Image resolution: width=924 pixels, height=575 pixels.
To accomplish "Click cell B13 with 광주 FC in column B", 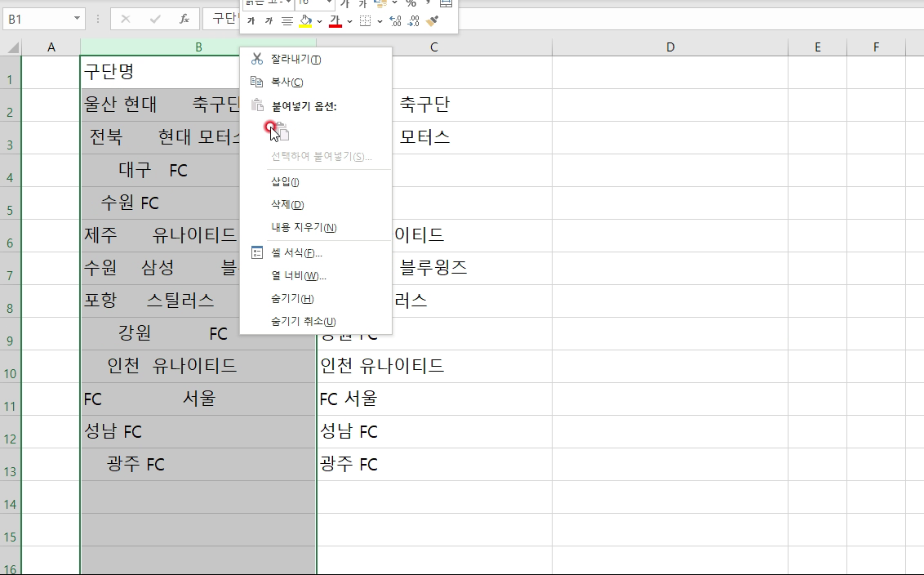I will point(198,464).
